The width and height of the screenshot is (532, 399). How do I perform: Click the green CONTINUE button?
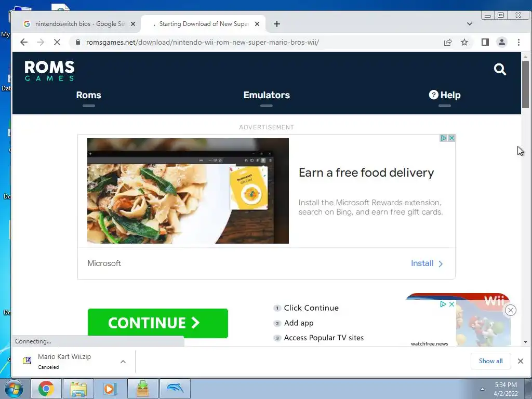click(x=158, y=323)
